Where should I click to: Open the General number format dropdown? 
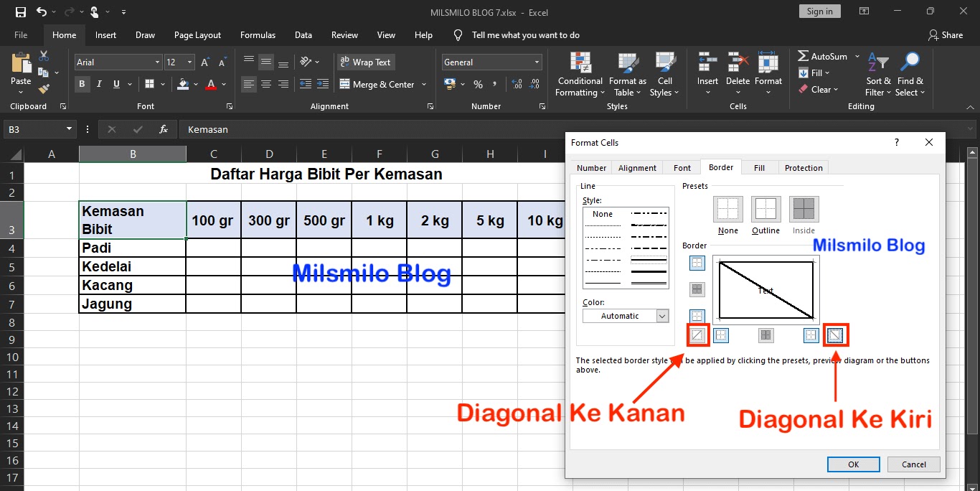coord(537,62)
